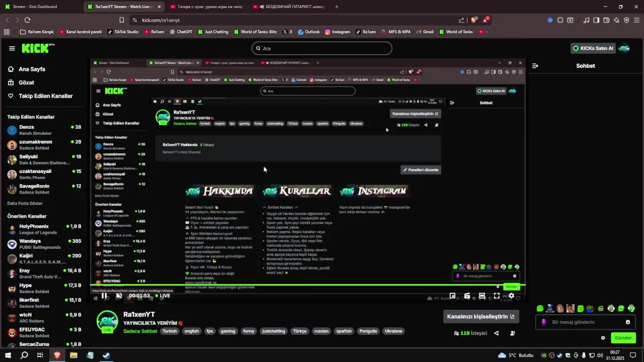Screen dimensions: 644x362
Task: Click the player progress bar
Action: pos(308,286)
